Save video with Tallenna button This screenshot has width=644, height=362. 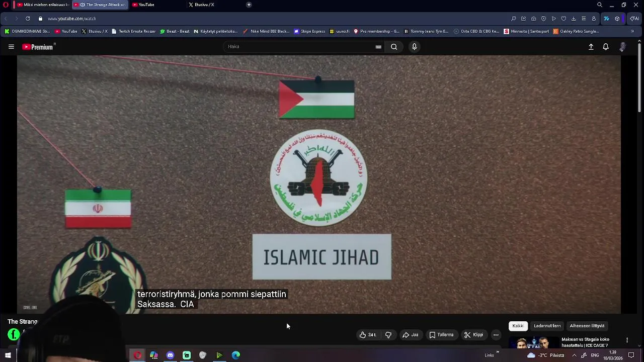click(442, 335)
